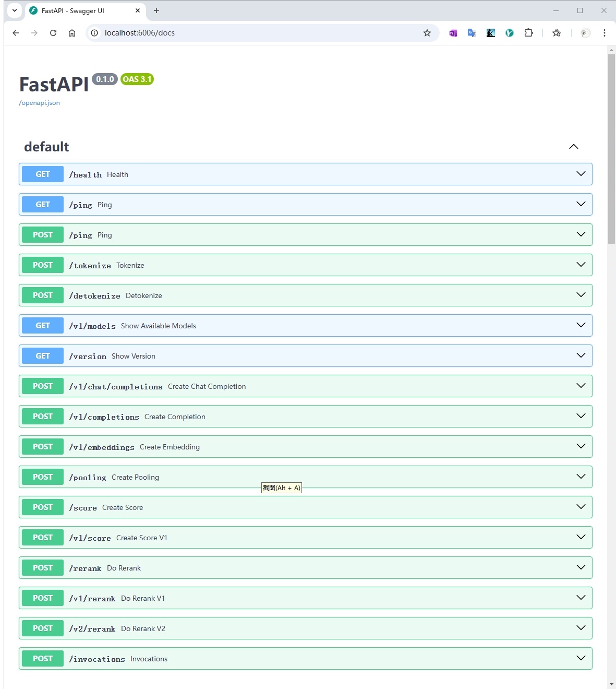Click the scrollbar up arrow
Viewport: 616px width, 689px height.
click(612, 50)
